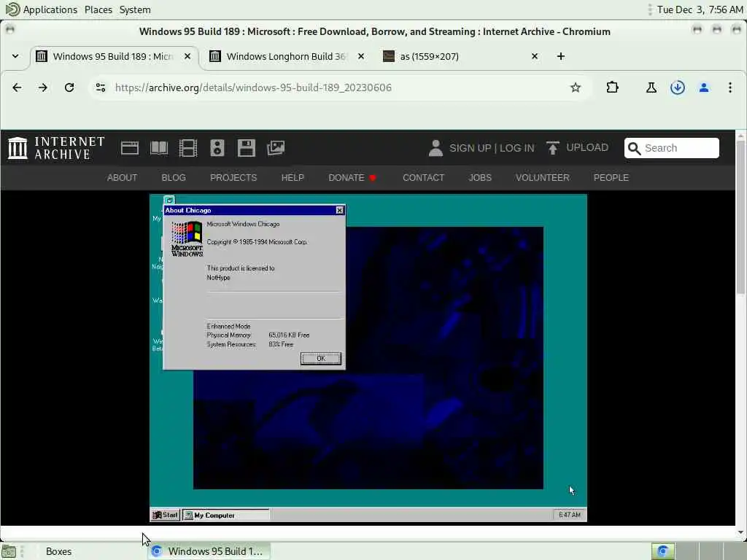Select the Windows 95 Build 189 tab
The height and width of the screenshot is (560, 747).
coord(112,56)
